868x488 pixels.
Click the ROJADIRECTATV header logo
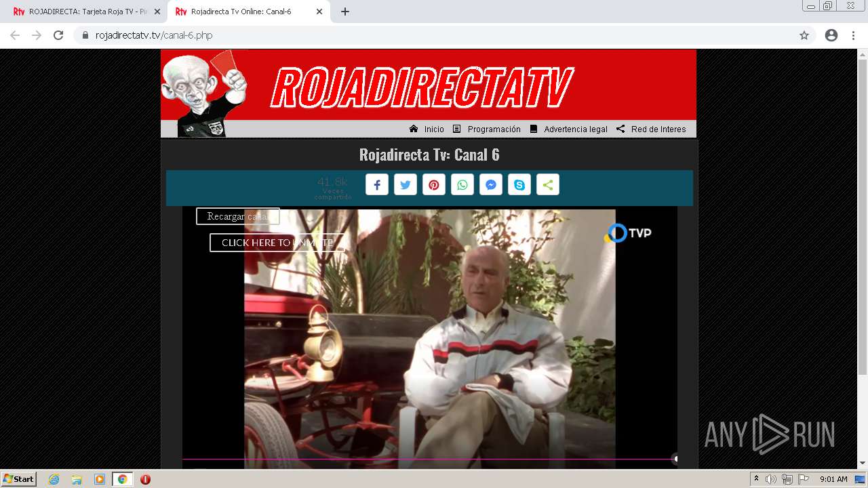(422, 87)
